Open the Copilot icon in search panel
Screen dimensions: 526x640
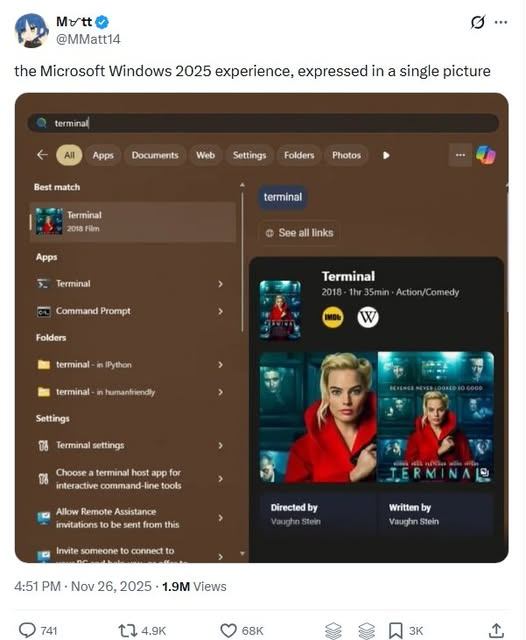click(x=486, y=155)
